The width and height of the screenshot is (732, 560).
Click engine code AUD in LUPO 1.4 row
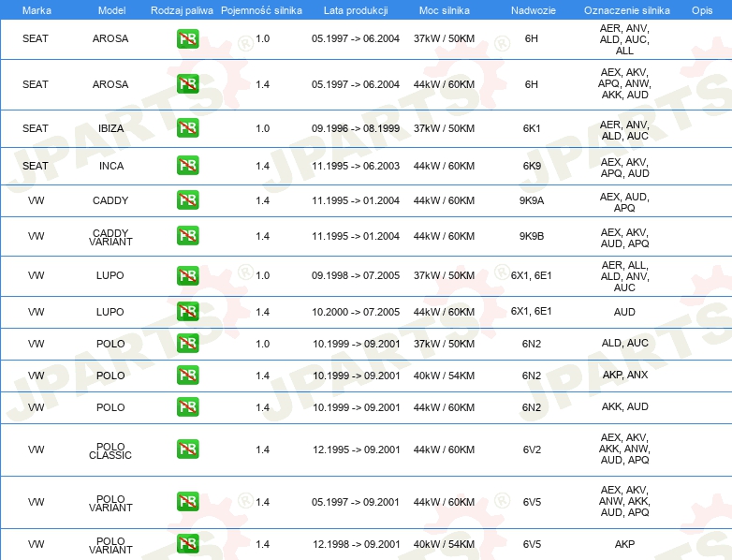tap(624, 312)
